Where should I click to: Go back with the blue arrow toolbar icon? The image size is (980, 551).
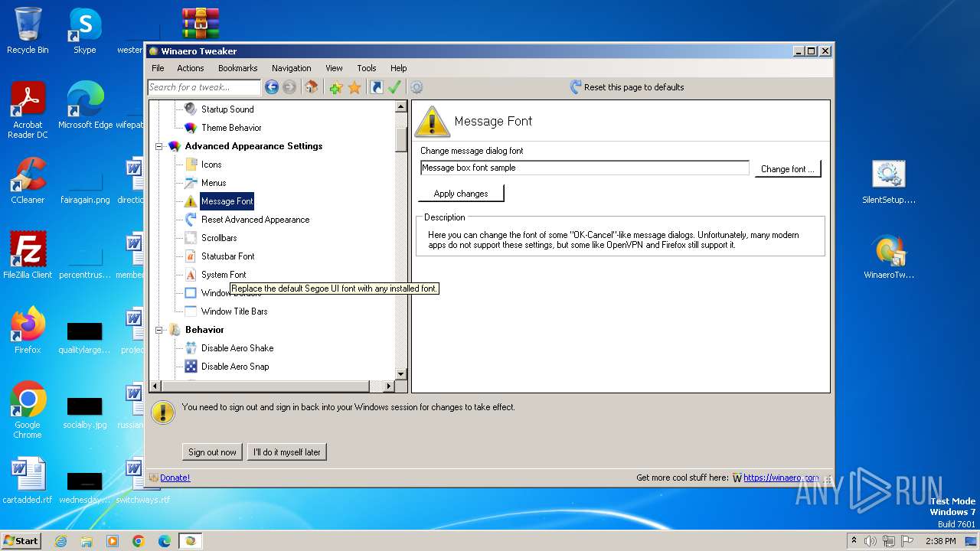(271, 87)
